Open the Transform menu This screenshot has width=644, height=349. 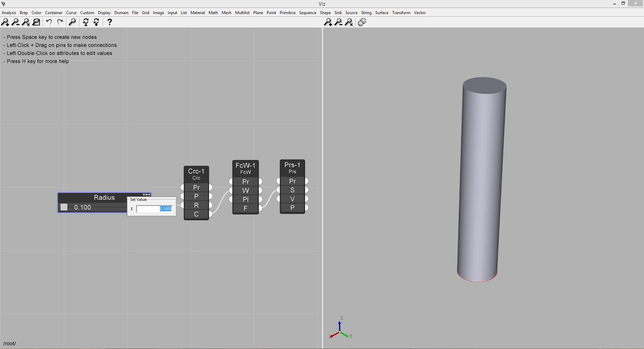401,13
